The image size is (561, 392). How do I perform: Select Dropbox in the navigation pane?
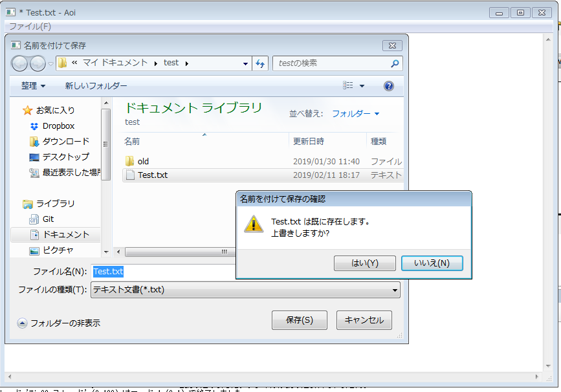point(59,126)
